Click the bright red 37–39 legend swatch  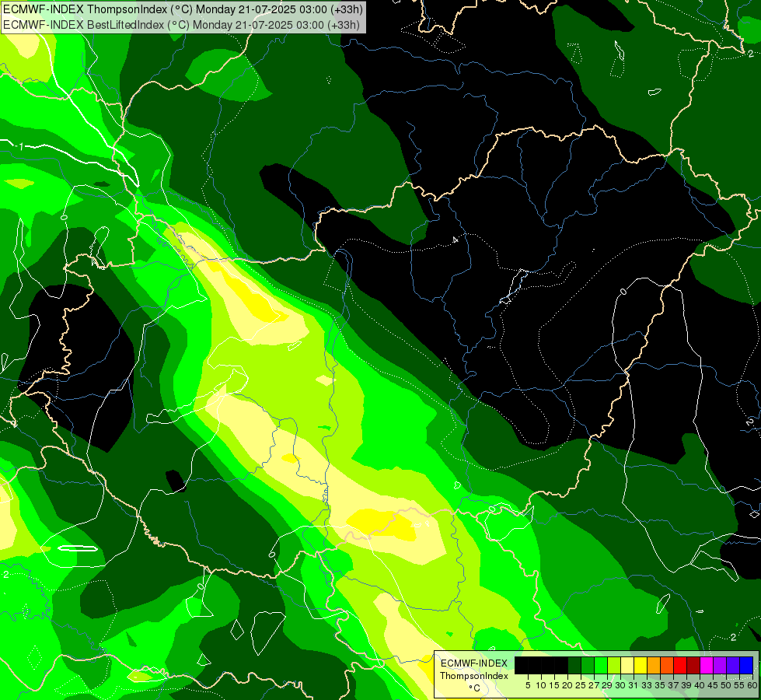tap(680, 665)
